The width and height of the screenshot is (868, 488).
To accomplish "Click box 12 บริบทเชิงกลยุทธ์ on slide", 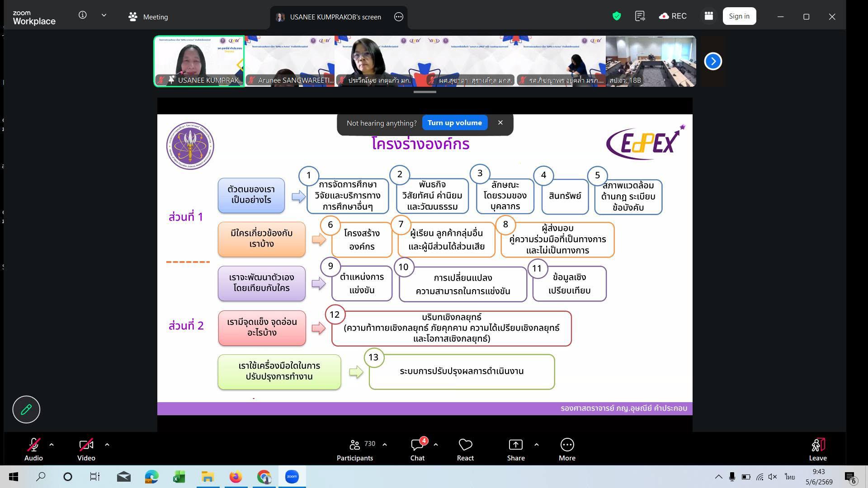I will click(x=451, y=328).
